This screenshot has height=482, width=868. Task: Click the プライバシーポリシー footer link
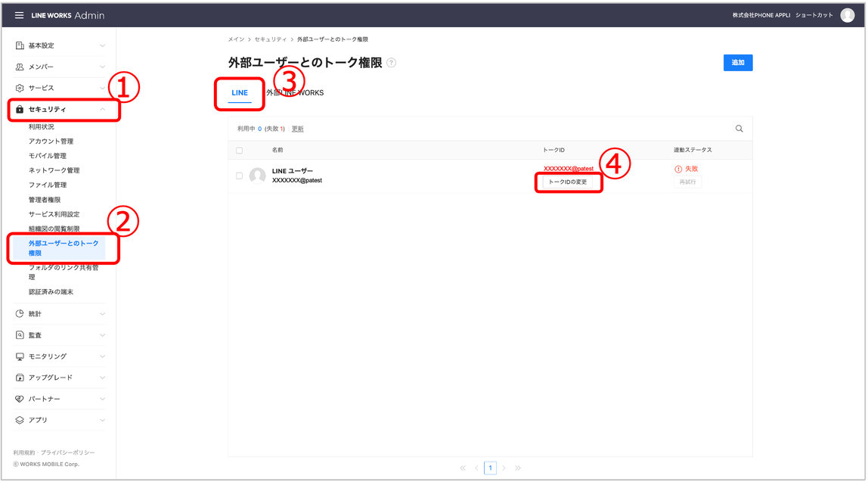click(67, 452)
